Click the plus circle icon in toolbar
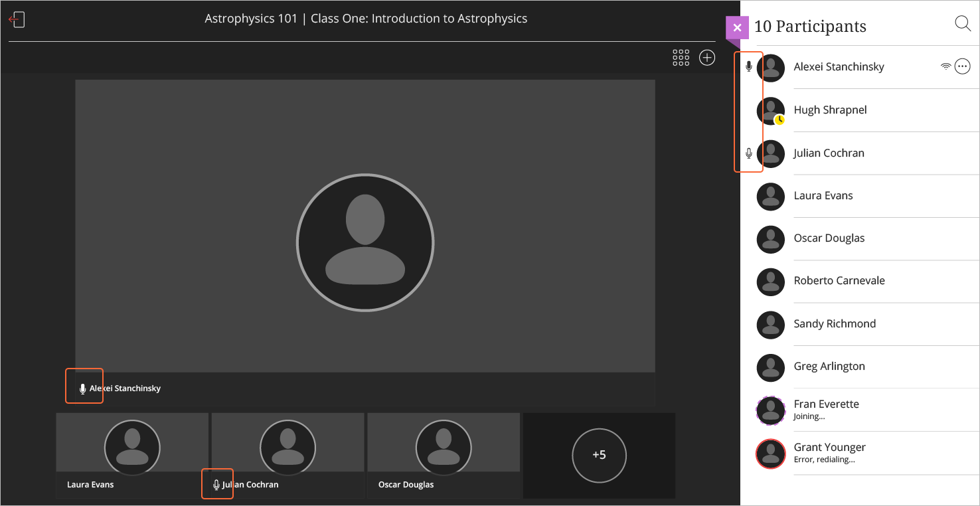Viewport: 980px width, 506px height. point(707,58)
